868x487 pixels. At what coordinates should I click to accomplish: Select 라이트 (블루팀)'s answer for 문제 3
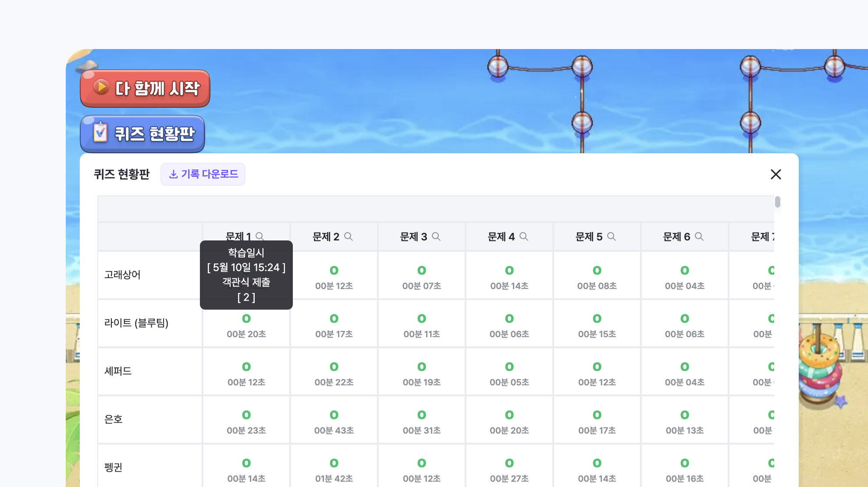point(421,323)
